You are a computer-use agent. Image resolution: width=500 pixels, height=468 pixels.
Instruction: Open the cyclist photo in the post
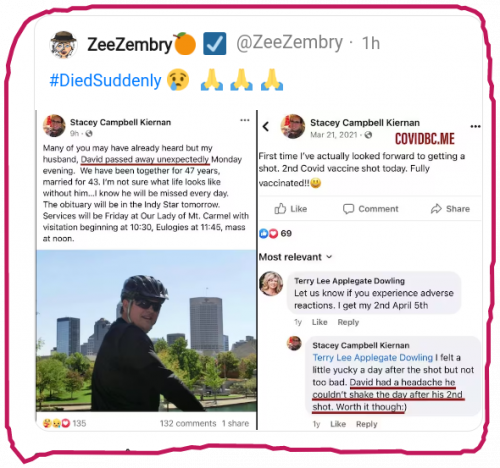pyautogui.click(x=146, y=330)
